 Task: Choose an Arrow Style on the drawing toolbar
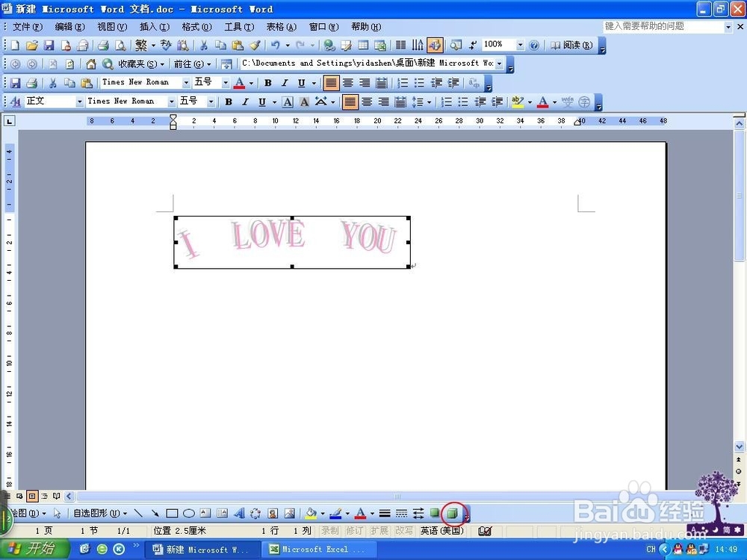click(x=418, y=514)
